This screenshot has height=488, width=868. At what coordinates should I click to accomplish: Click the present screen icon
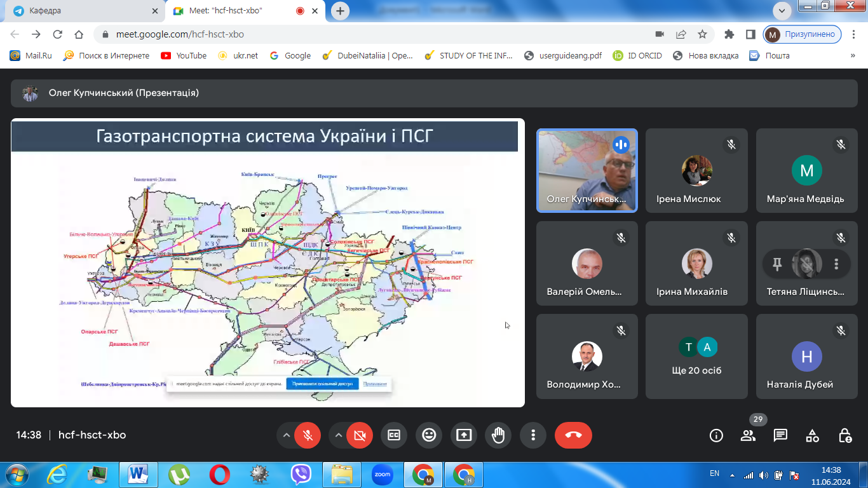coord(464,435)
